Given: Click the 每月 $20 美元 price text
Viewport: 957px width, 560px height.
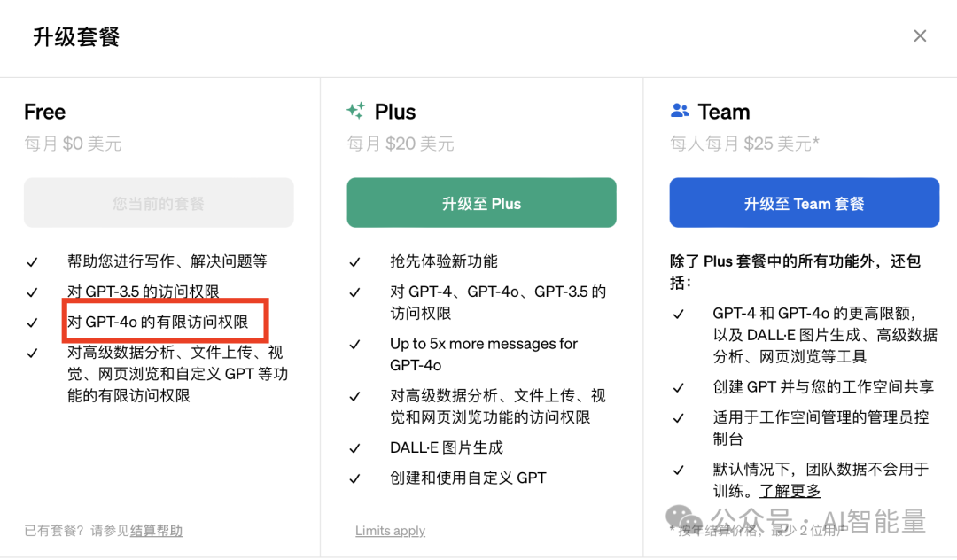Looking at the screenshot, I should coord(401,144).
